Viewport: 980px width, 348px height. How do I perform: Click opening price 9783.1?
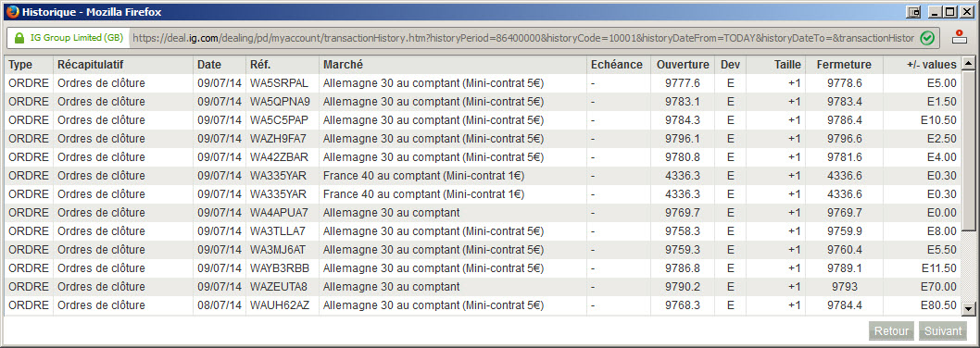pyautogui.click(x=683, y=101)
